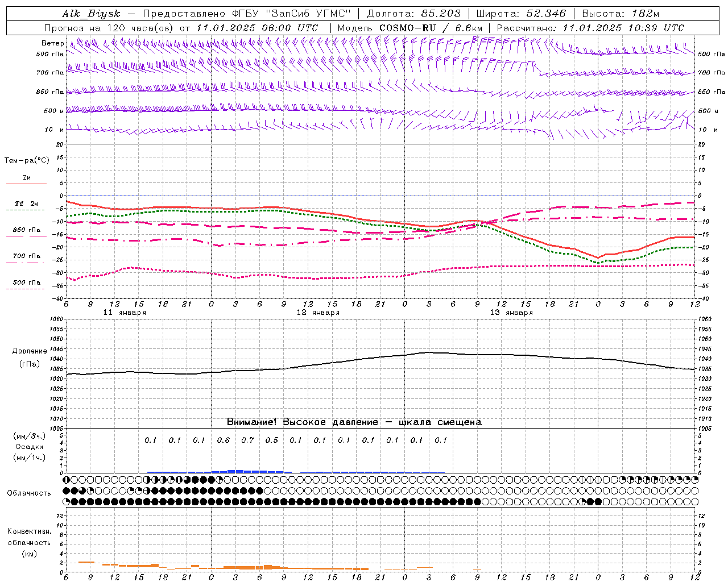Click the "Долгота: 85.203" longitude value

click(x=414, y=14)
